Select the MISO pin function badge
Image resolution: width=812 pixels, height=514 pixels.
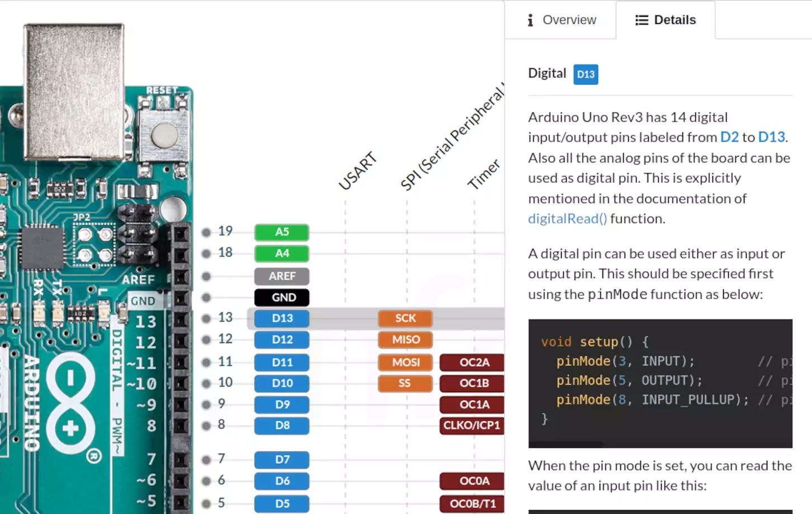pyautogui.click(x=405, y=339)
